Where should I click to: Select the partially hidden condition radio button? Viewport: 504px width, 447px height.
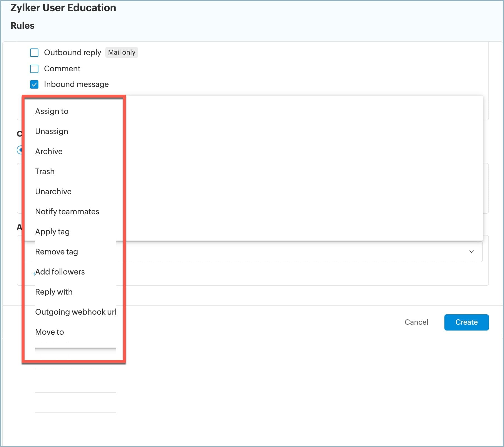(x=19, y=150)
